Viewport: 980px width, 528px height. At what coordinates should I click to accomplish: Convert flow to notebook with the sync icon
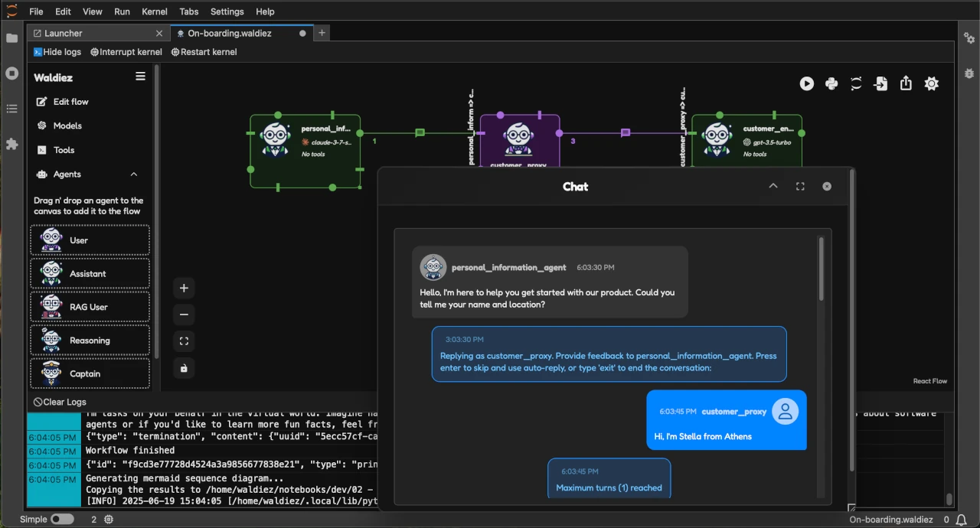(856, 83)
